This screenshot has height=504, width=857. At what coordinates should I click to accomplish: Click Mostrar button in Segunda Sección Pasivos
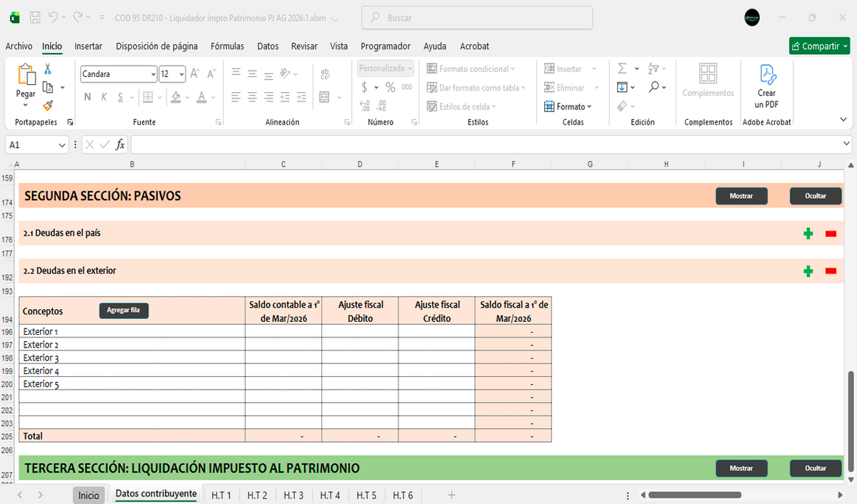pos(741,196)
